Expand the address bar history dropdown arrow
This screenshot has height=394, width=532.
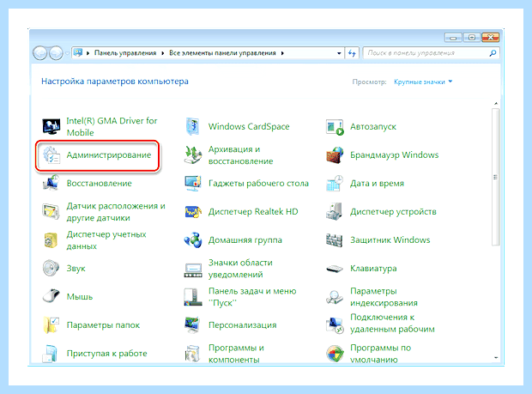point(339,53)
